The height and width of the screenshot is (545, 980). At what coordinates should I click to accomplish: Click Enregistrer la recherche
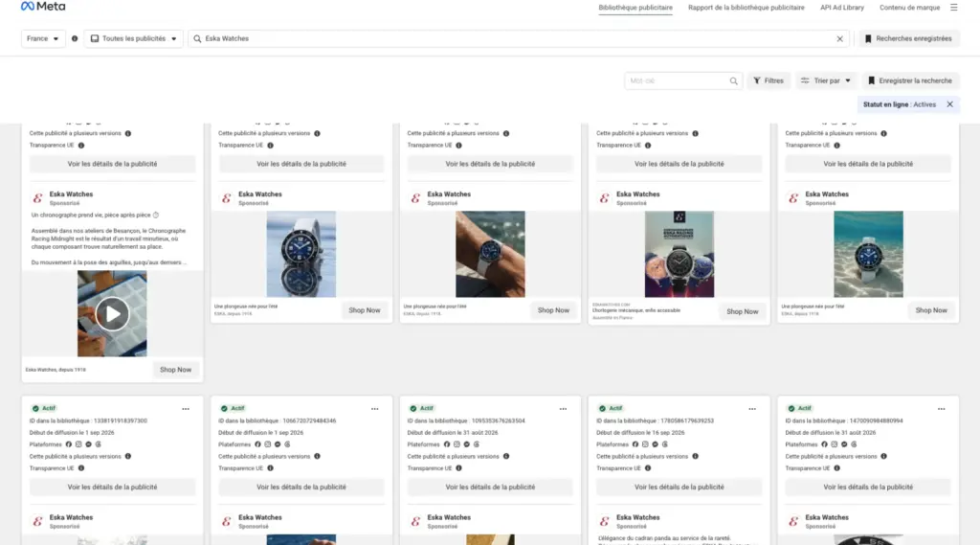[910, 80]
